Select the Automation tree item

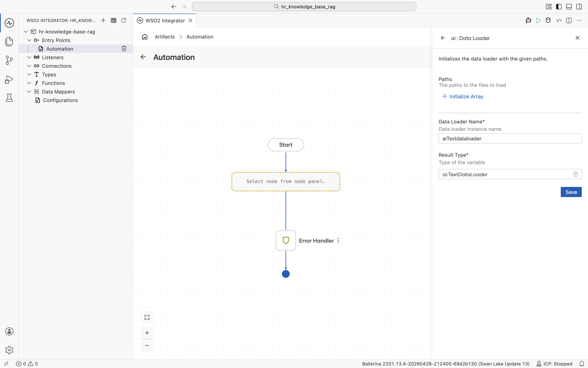click(x=76, y=49)
